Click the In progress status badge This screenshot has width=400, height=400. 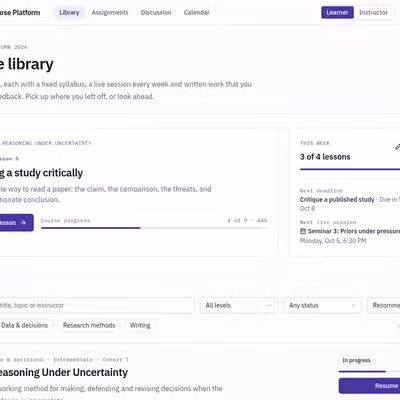coord(356,360)
